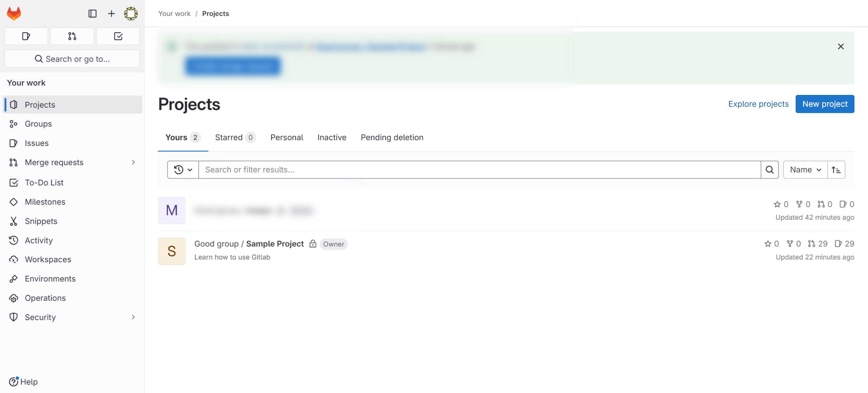
Task: Click the GitLab fox logo
Action: coord(14,14)
